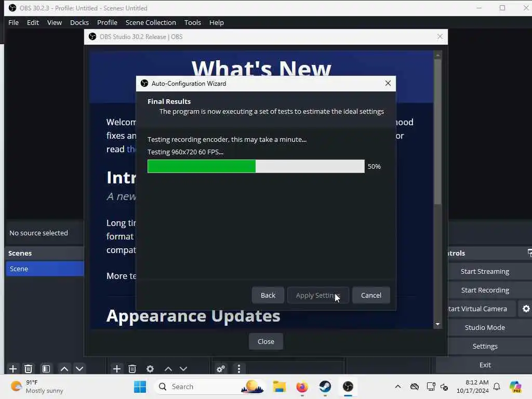Close OBS Studio 30.2 Release window X
This screenshot has height=399, width=532.
[440, 37]
